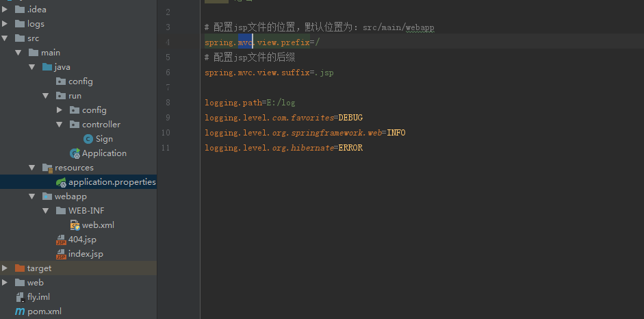Expand the logs folder arrow
Screen dimensions: 644x319
point(5,24)
